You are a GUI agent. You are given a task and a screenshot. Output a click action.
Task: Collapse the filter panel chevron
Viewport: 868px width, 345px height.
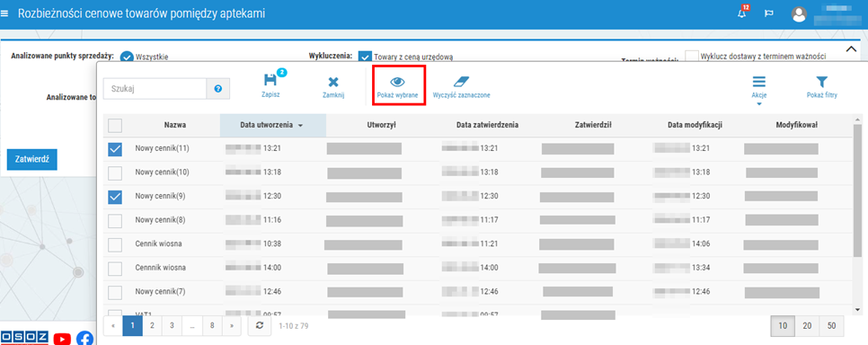(x=852, y=49)
